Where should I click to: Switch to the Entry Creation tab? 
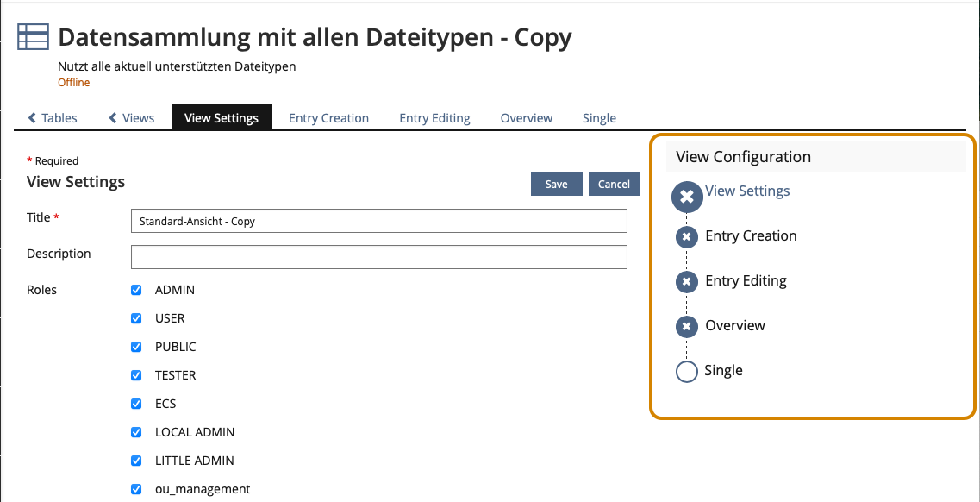point(328,118)
